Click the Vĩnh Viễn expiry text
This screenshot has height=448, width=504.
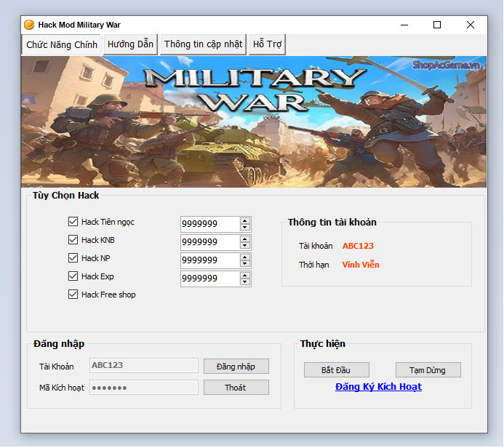361,265
